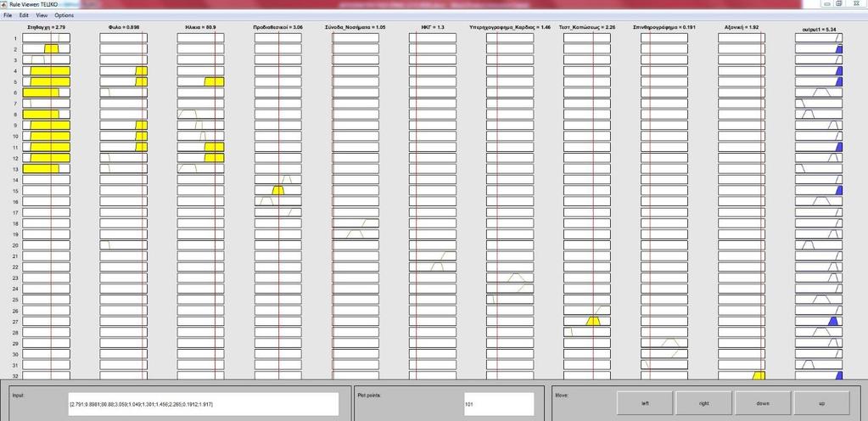This screenshot has height=421, width=868.
Task: Open the Options menu
Action: [x=64, y=15]
